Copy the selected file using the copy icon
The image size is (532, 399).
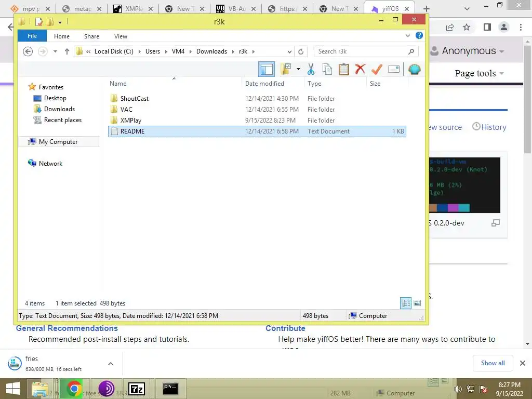[327, 69]
